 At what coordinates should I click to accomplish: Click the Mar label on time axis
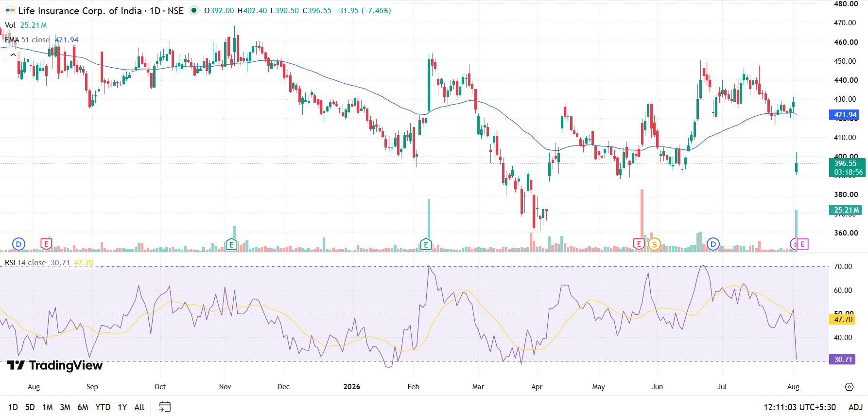[x=478, y=386]
